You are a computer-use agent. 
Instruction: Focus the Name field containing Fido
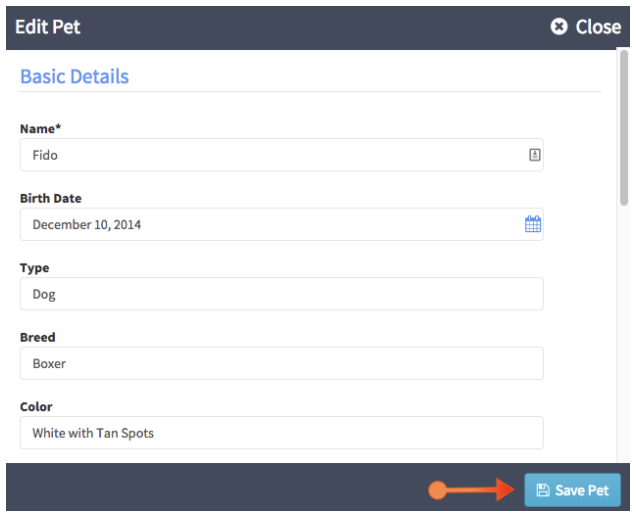click(281, 155)
